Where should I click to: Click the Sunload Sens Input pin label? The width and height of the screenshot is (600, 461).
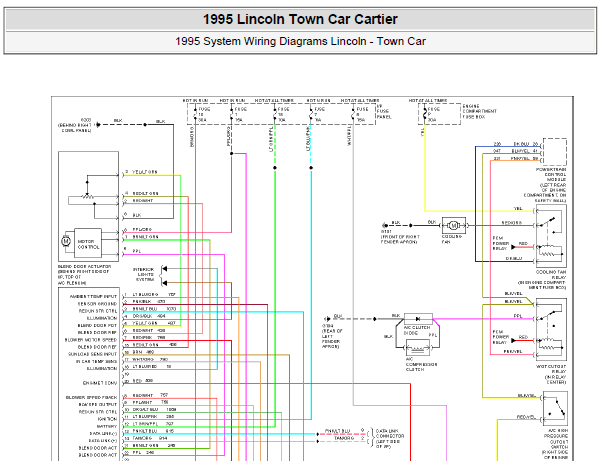[x=92, y=354]
